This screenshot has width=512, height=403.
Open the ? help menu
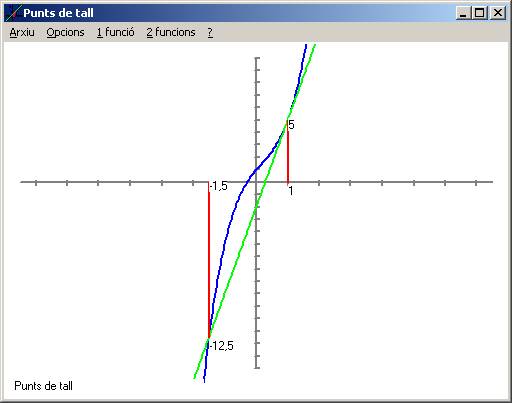tap(210, 32)
